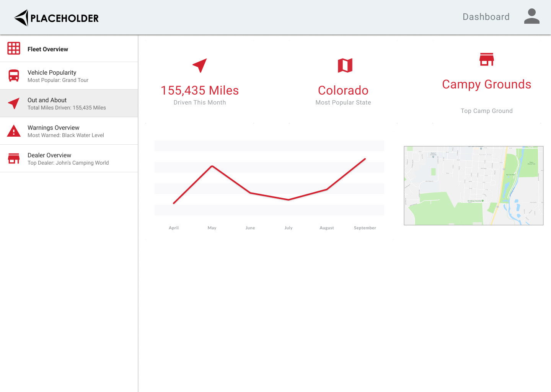Click the Top Camp Ground caption
551x392 pixels.
coord(487,111)
